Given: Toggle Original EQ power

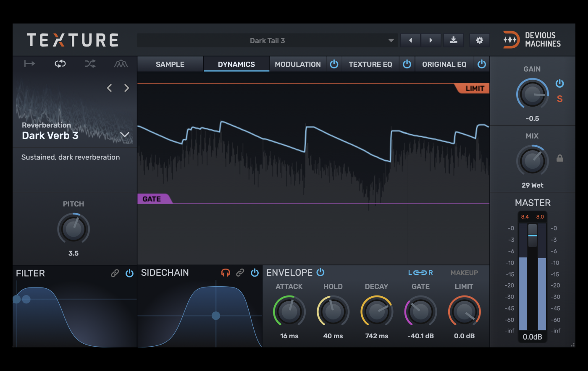Looking at the screenshot, I should point(482,64).
